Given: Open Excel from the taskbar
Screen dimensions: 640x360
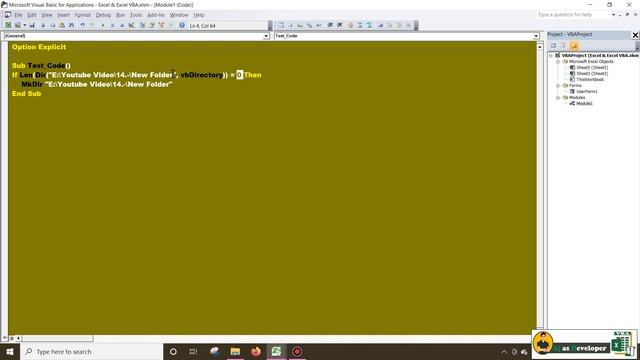Looking at the screenshot, I should [x=276, y=351].
